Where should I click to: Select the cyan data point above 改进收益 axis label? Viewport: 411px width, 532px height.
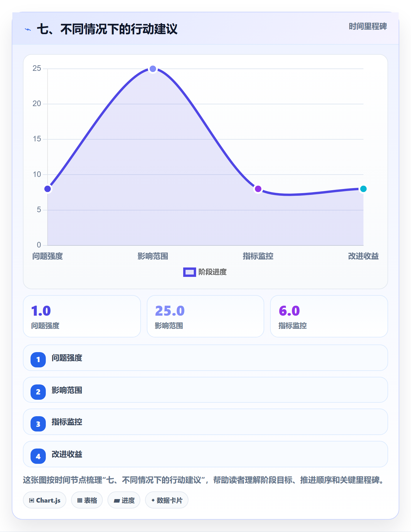(x=363, y=189)
